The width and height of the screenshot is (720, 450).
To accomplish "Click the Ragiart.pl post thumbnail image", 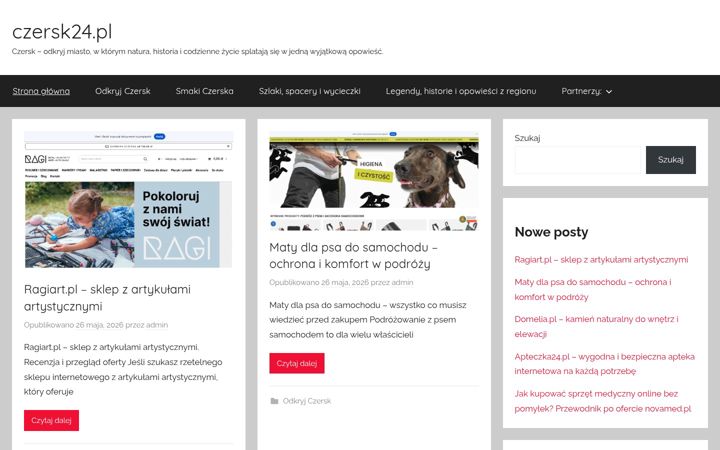I will pyautogui.click(x=129, y=199).
